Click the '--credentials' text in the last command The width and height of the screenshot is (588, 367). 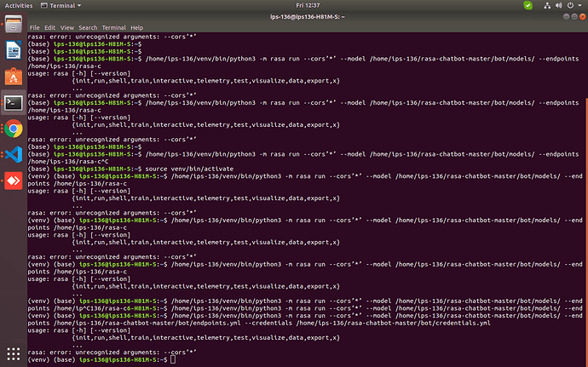268,323
